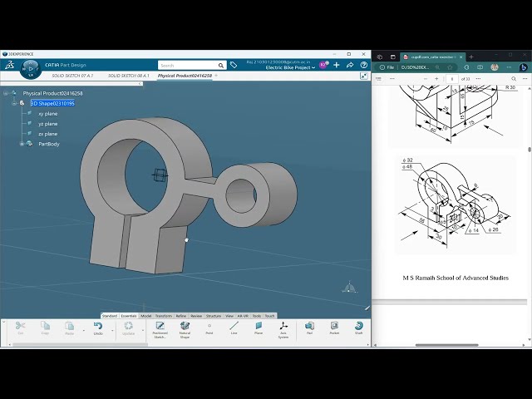
Task: Collapse the tree panel arrow
Action: tap(139, 83)
